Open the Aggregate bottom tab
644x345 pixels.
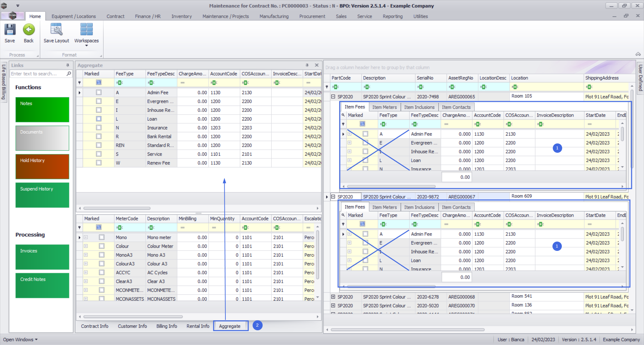pos(230,326)
